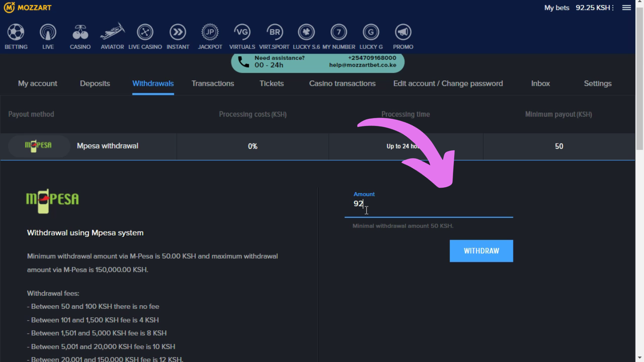Click into the Amount input field
The width and height of the screenshot is (644, 362).
[x=428, y=204]
